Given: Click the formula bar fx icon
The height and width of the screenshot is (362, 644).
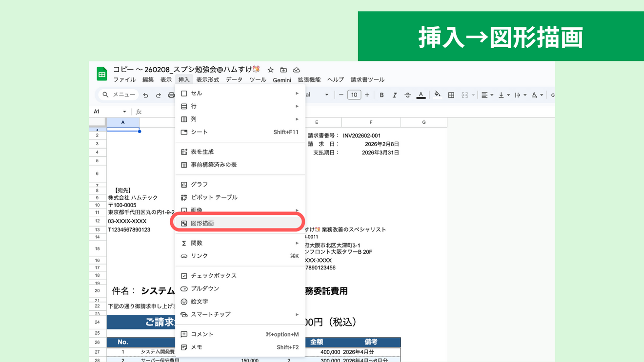Looking at the screenshot, I should 139,112.
